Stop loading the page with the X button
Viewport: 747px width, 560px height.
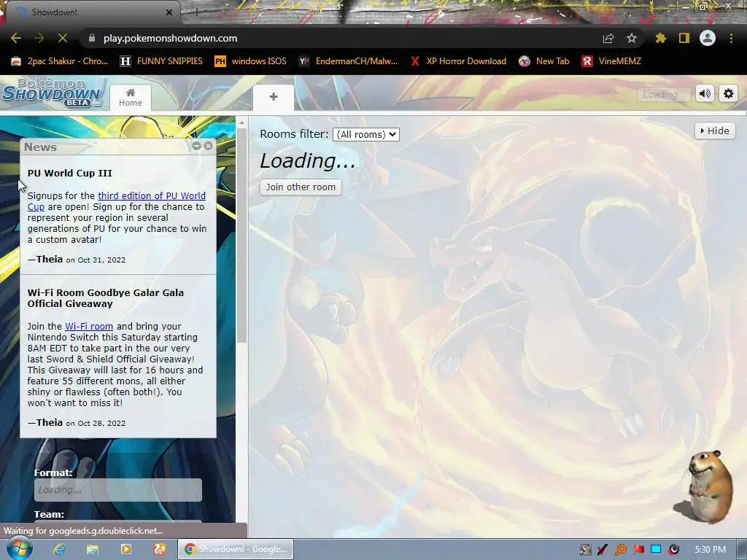tap(63, 38)
